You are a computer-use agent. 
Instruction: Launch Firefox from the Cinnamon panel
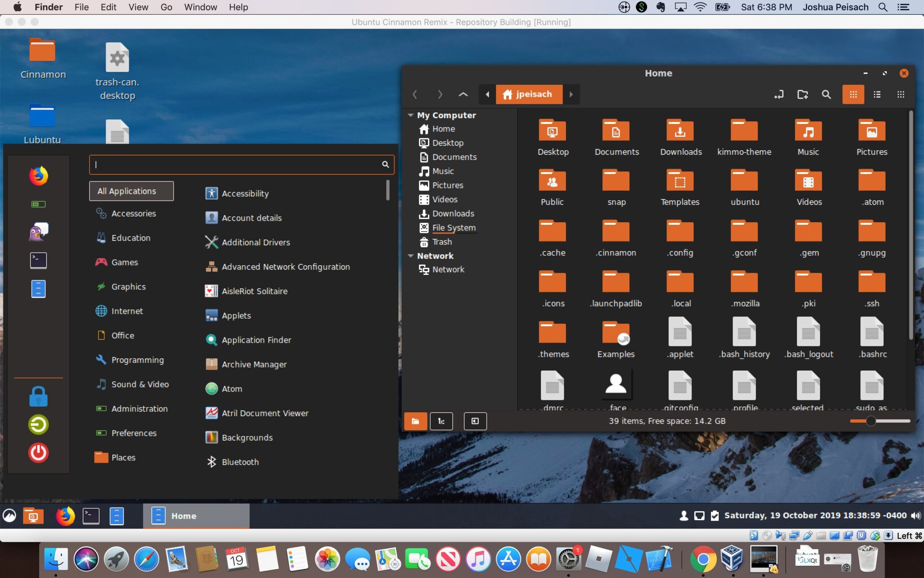point(65,516)
